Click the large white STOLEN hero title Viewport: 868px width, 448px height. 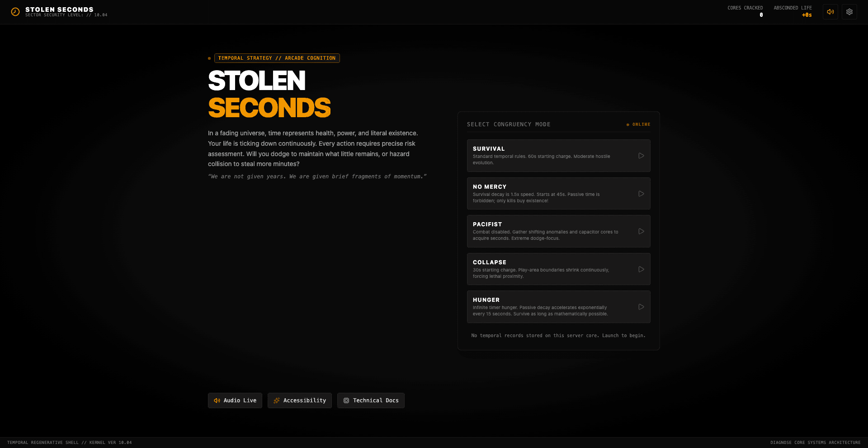257,81
